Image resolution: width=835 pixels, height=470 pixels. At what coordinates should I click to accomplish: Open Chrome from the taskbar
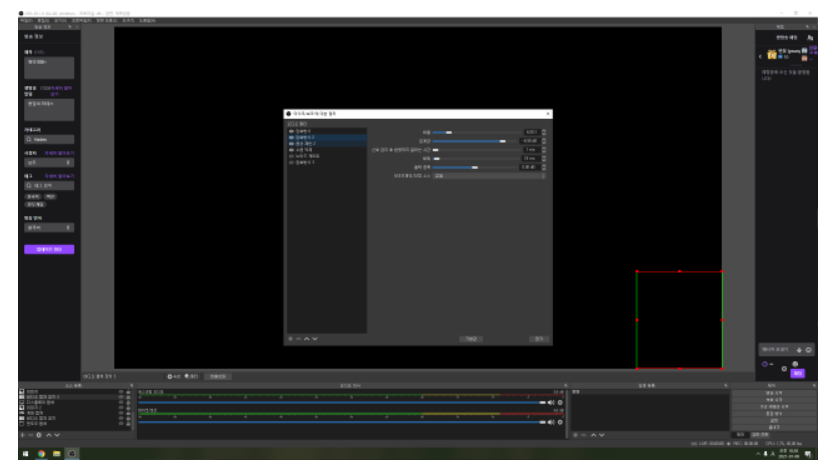click(41, 453)
